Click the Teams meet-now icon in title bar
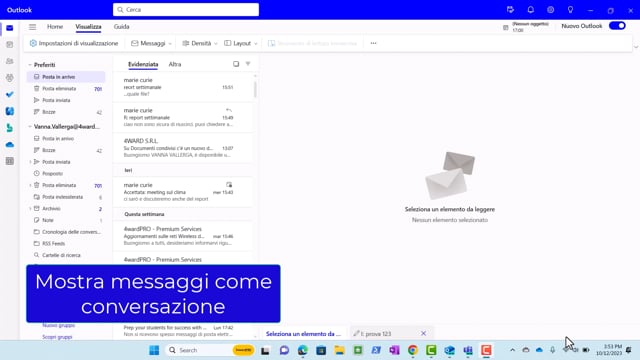Viewport: 640px width, 360px height. click(x=510, y=10)
